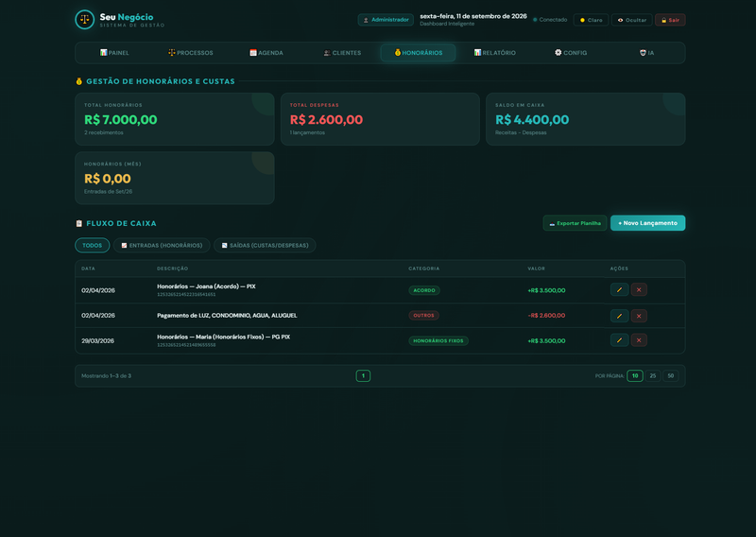Click the Acordo category badge
The height and width of the screenshot is (537, 756).
(x=424, y=290)
